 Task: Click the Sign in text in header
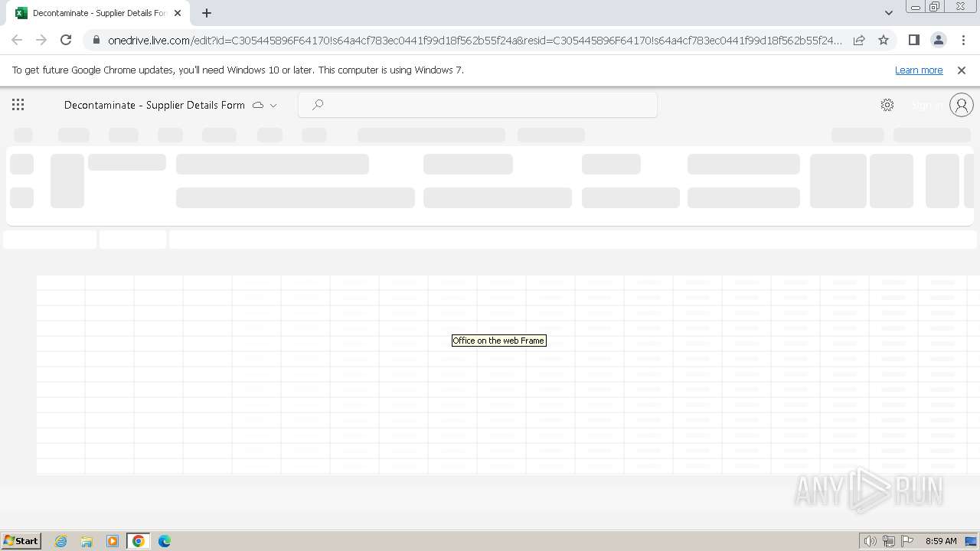928,105
